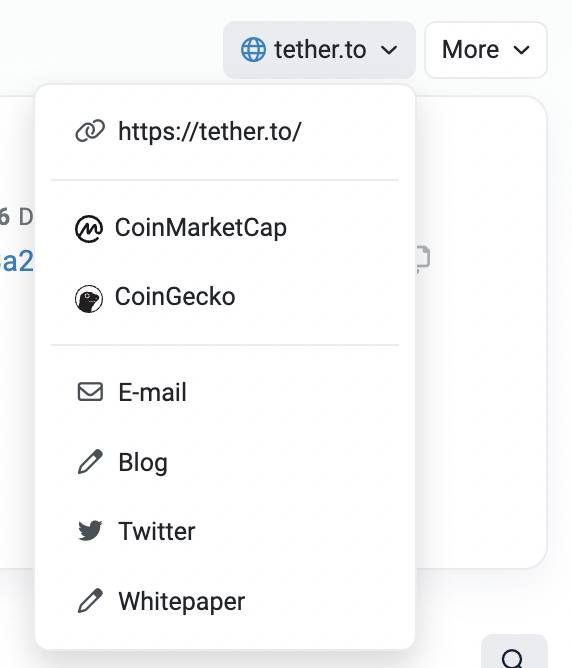Click the blue globe icon on tether.to button
The image size is (572, 668).
click(x=253, y=49)
